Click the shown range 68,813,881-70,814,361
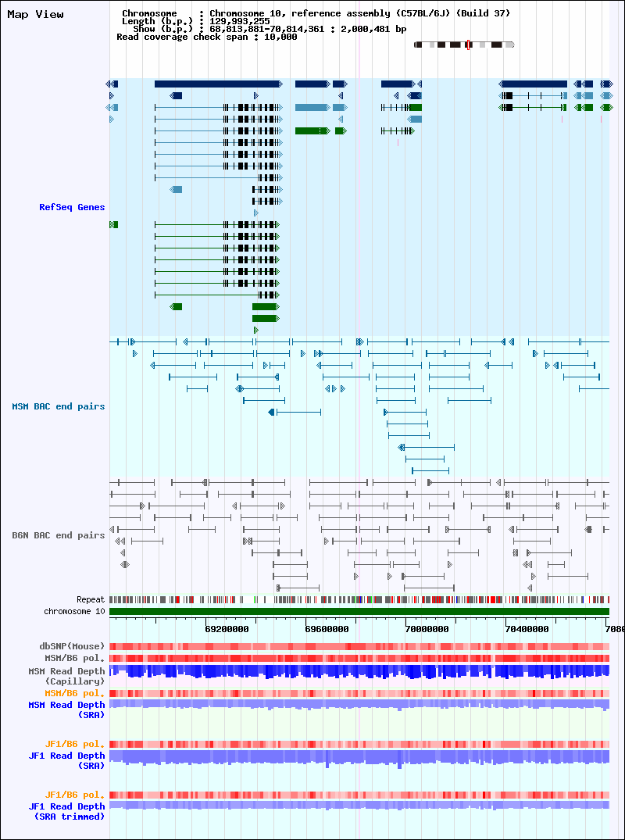This screenshot has width=625, height=840. pyautogui.click(x=266, y=29)
